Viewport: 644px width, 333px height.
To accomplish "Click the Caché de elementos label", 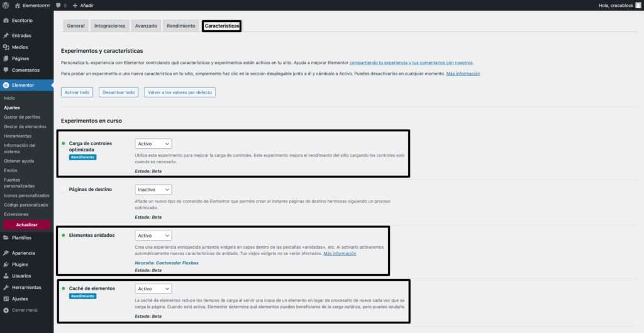I will [x=92, y=288].
